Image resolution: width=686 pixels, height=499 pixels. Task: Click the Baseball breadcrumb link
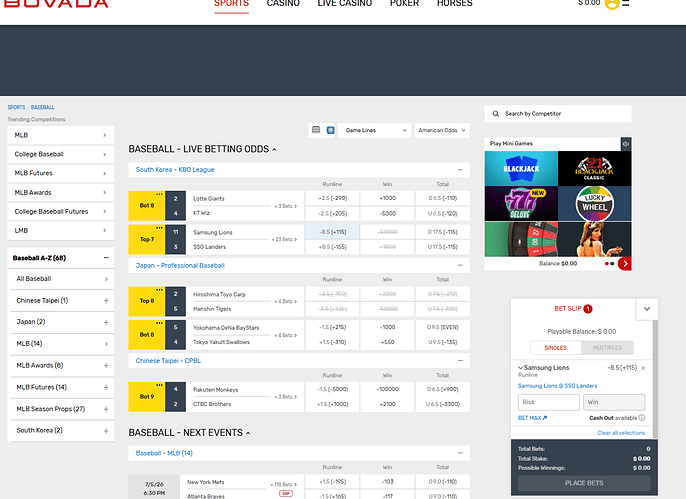coord(42,107)
